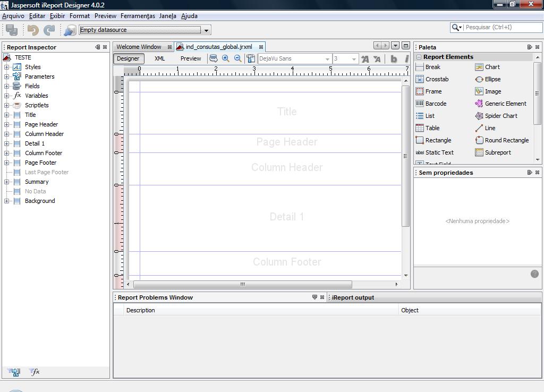Expand the Fields tree node
This screenshot has width=544, height=392.
6,86
